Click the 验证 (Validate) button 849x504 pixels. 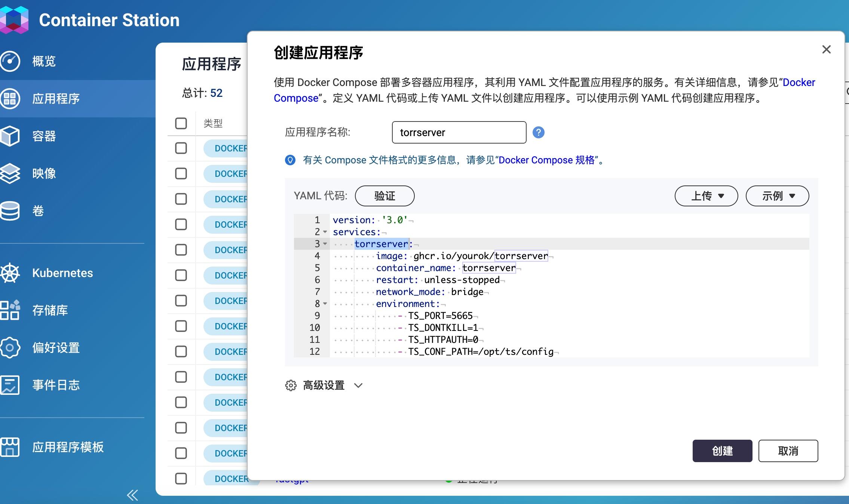tap(384, 196)
